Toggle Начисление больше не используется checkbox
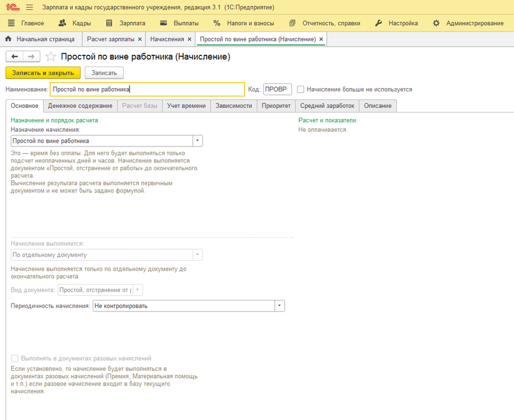The image size is (514, 420). [x=300, y=89]
